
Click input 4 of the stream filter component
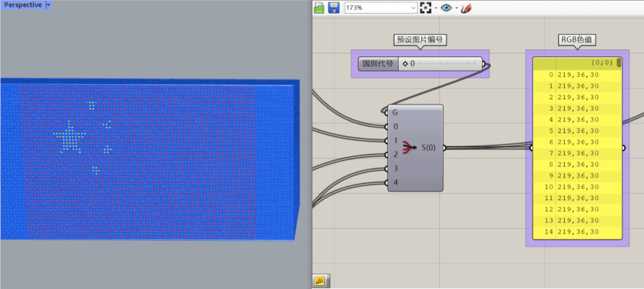[396, 183]
